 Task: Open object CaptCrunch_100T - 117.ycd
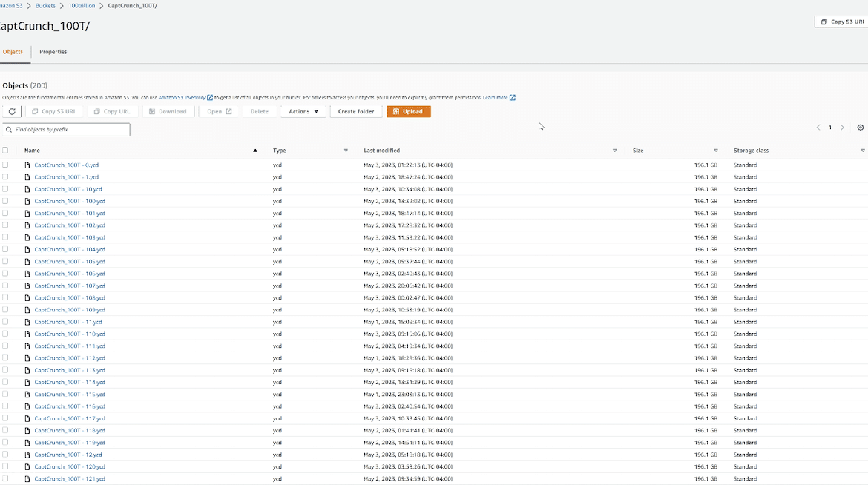(70, 418)
